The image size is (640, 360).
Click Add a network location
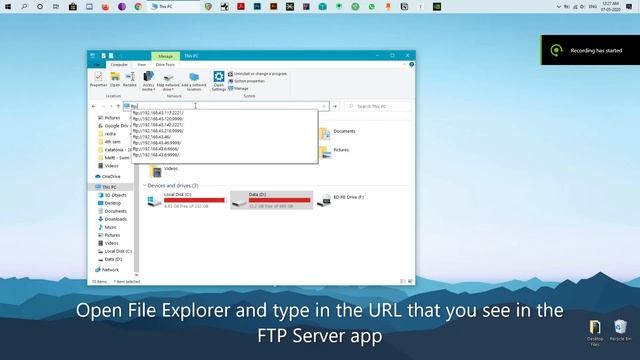[194, 81]
